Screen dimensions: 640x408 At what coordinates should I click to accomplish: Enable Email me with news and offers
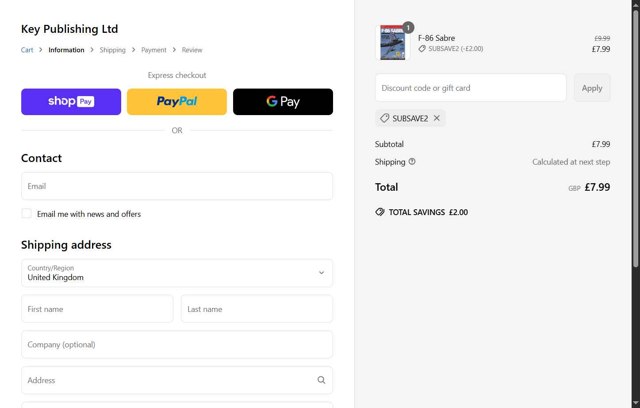[x=27, y=213]
